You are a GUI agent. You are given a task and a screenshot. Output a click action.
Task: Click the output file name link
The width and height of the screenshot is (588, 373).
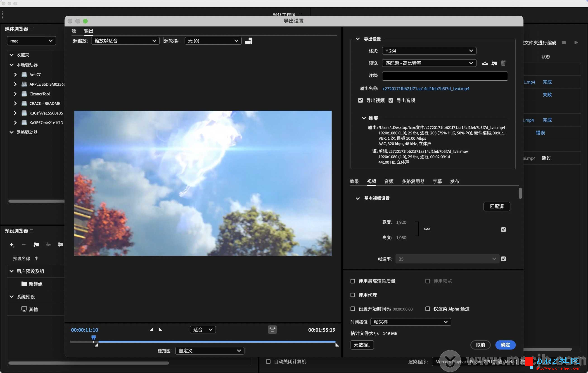[x=426, y=88]
